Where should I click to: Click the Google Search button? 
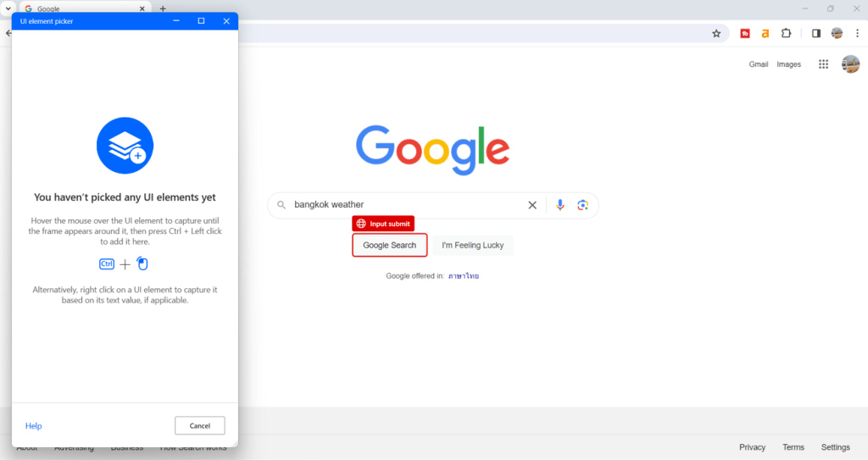click(390, 245)
